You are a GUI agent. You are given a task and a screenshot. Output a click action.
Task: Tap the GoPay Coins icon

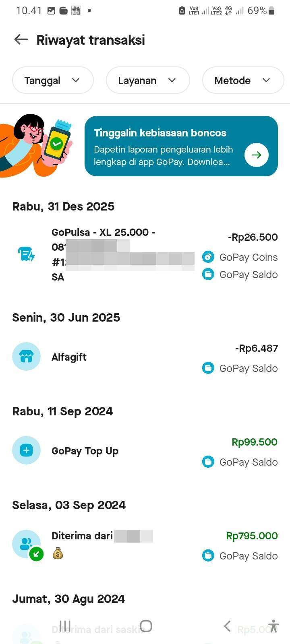coord(208,257)
